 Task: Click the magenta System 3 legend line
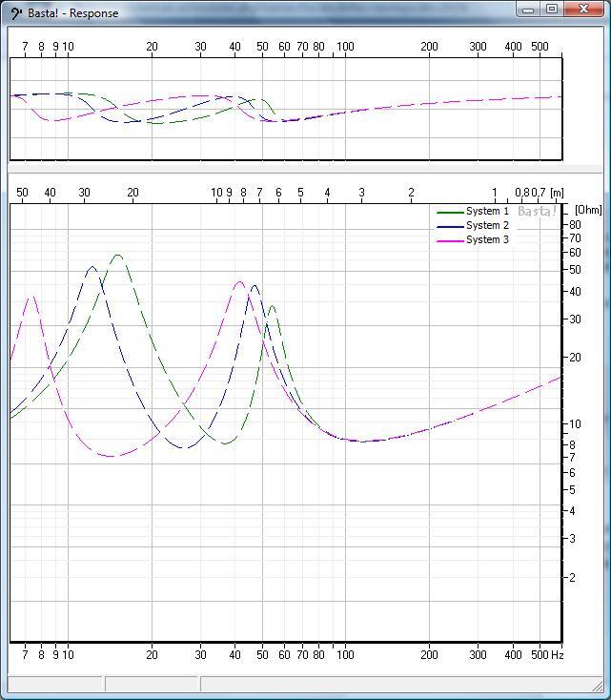point(450,240)
